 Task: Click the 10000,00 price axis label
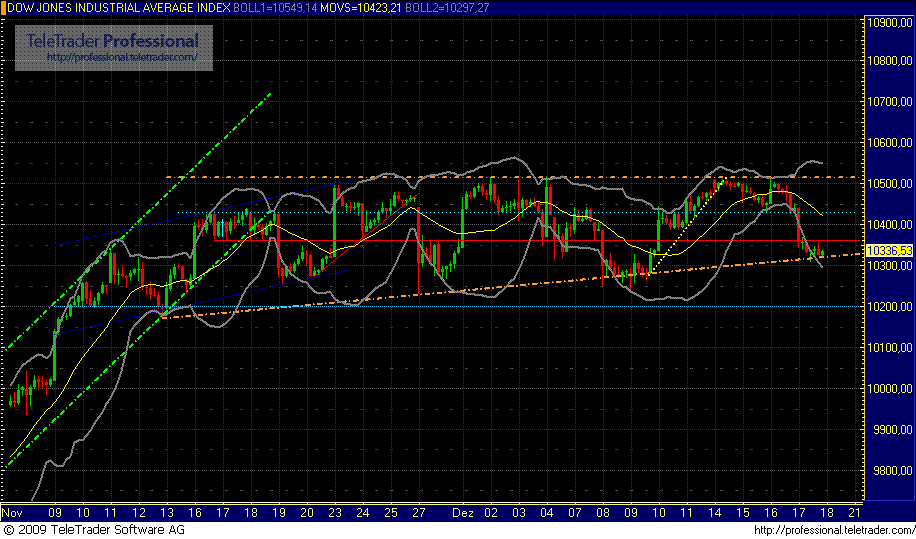tap(890, 388)
